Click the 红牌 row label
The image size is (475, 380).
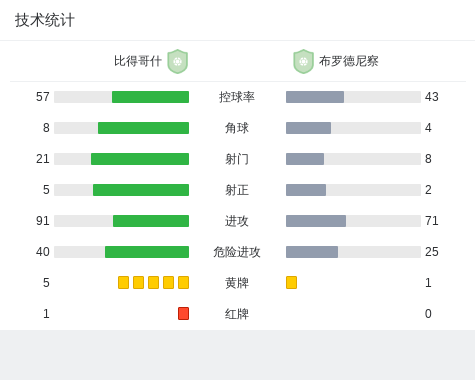click(237, 314)
